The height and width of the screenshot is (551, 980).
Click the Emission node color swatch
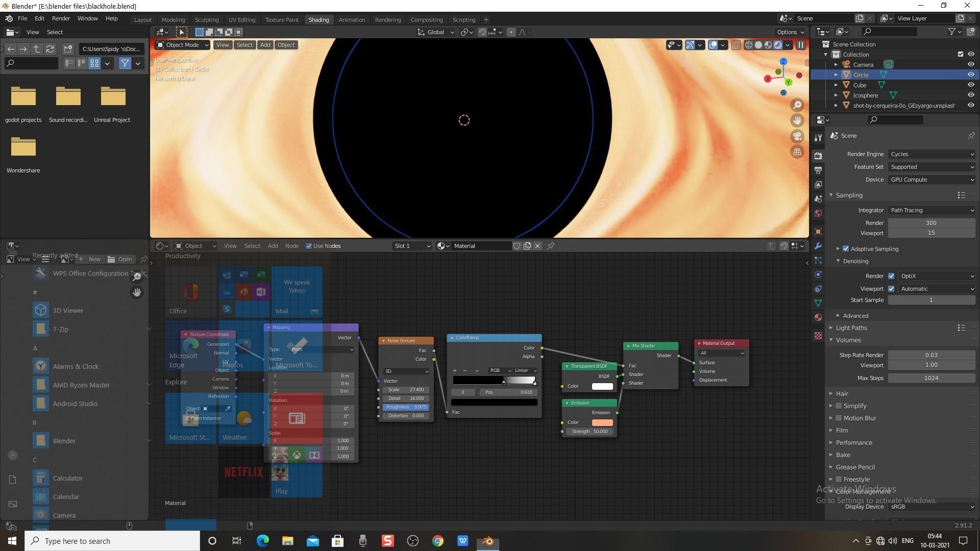click(x=602, y=423)
